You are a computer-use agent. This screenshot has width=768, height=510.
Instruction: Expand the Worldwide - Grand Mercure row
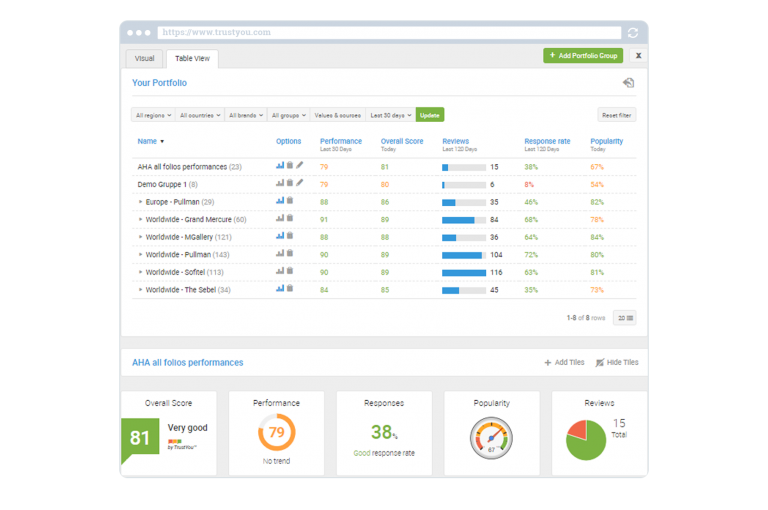pos(141,219)
